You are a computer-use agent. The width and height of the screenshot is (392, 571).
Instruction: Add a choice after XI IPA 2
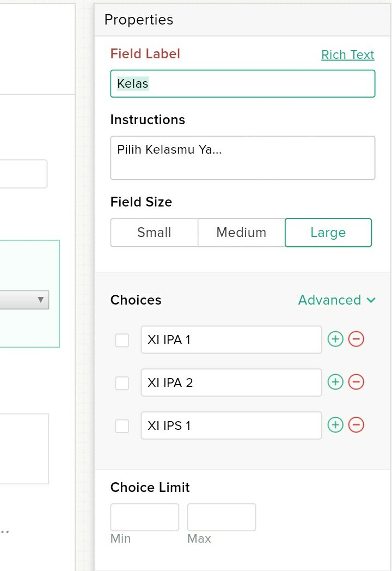[335, 382]
